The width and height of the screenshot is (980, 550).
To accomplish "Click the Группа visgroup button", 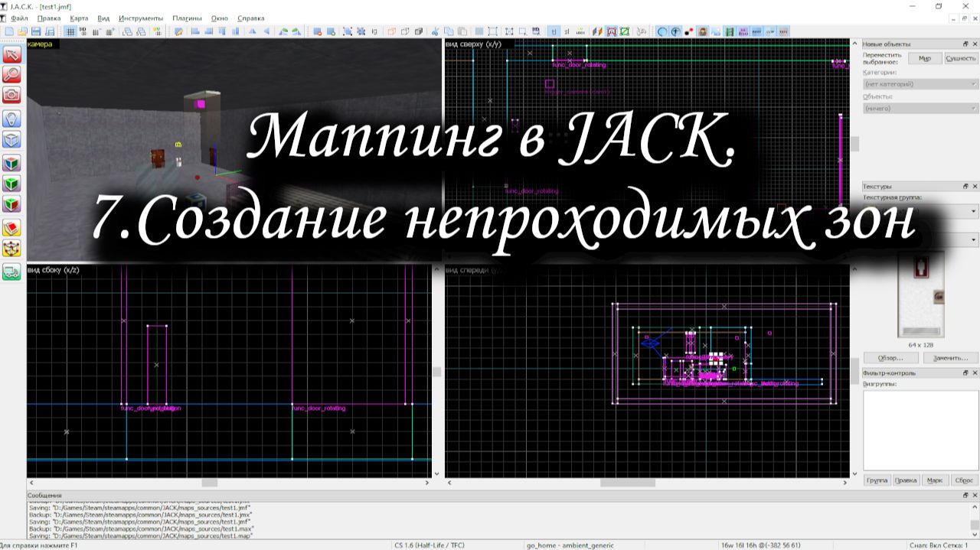I will tap(877, 480).
